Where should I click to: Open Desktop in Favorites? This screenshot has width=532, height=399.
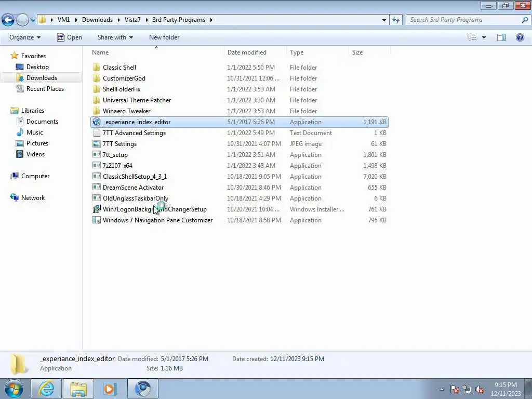pyautogui.click(x=37, y=67)
